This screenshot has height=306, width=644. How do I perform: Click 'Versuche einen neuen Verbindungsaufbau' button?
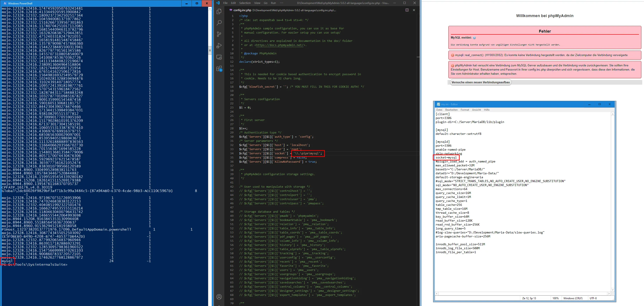[x=480, y=82]
